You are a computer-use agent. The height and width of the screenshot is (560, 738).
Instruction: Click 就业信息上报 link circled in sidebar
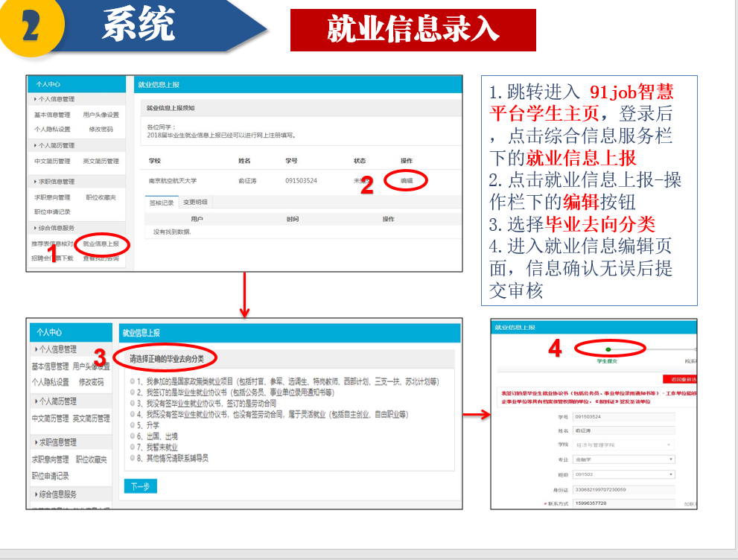pos(101,244)
